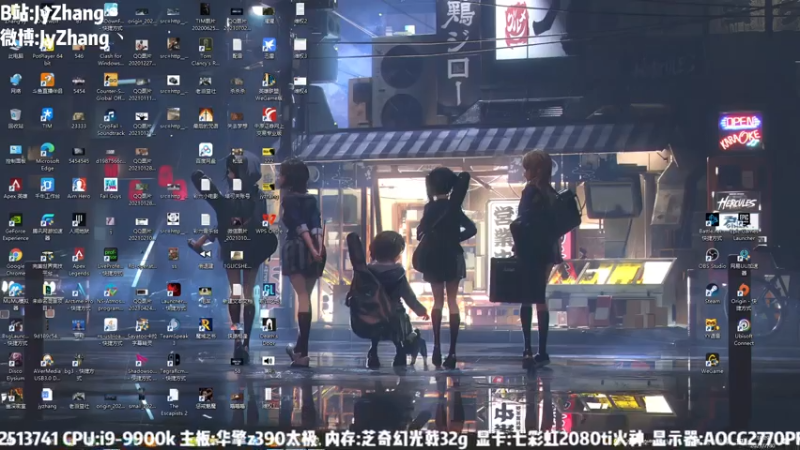Screen dimensions: 800x450
Task: Open the LiveProfessor shortcut
Action: (x=110, y=262)
